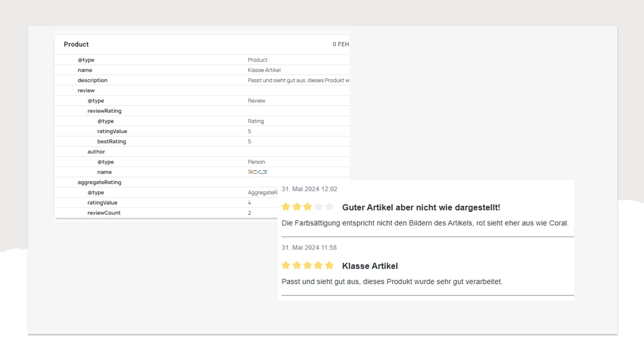The width and height of the screenshot is (644, 362).
Task: Click the date '31. Mai 2024 11:58'
Action: click(309, 247)
